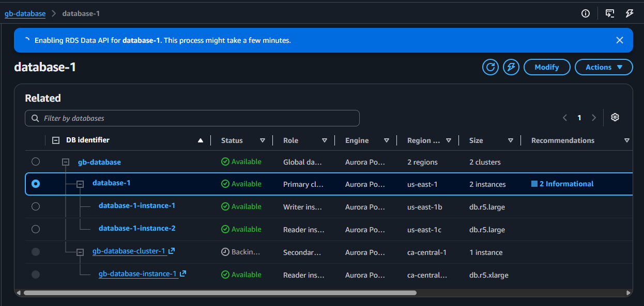Dismiss the Enabling RDS Data API banner
644x306 pixels.
point(620,40)
